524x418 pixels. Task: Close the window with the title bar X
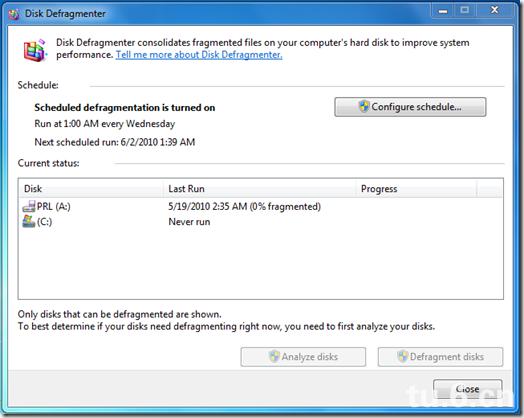click(494, 11)
